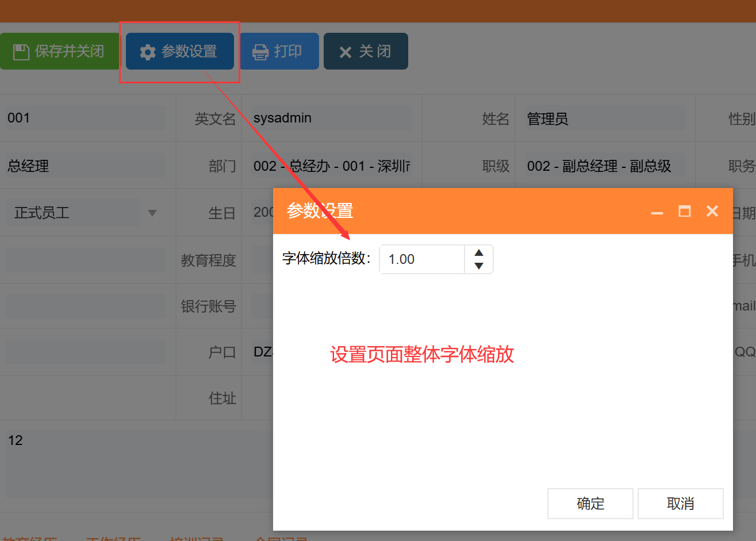Expand the 正式员工 dropdown
Viewport: 756px width, 541px height.
[152, 213]
